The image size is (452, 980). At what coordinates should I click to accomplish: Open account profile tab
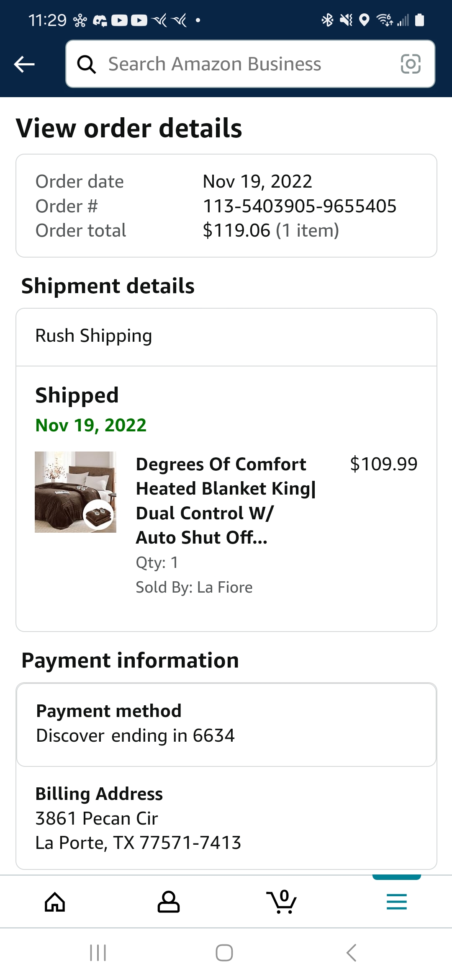(169, 902)
